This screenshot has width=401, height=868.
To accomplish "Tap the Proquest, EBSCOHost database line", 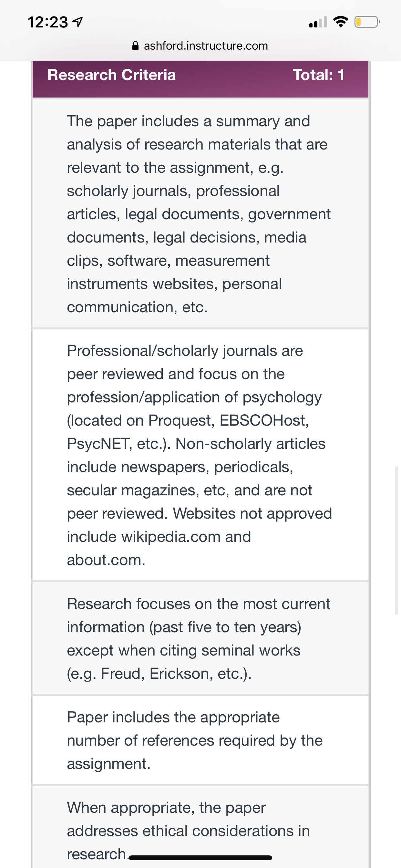I will pos(188,420).
